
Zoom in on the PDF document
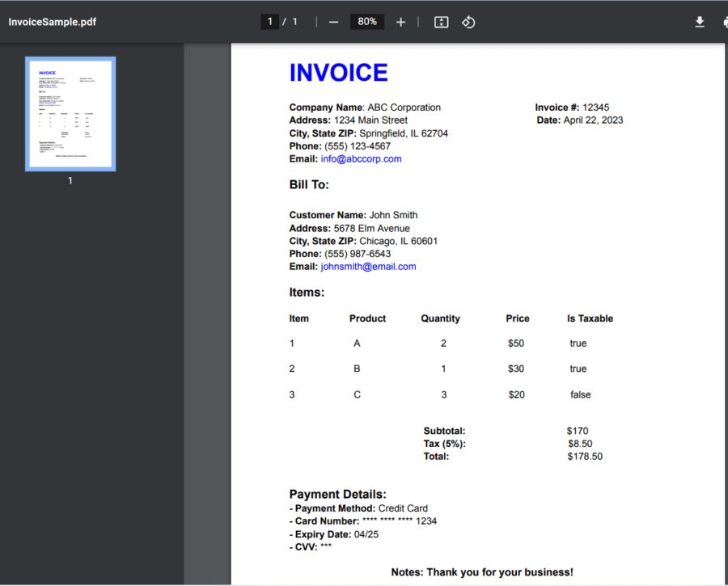[x=400, y=22]
